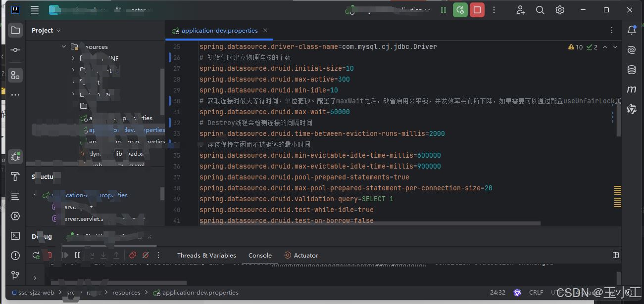Open the title bar run actions three-dot menu
Viewport: 644px width, 304px height.
click(494, 10)
